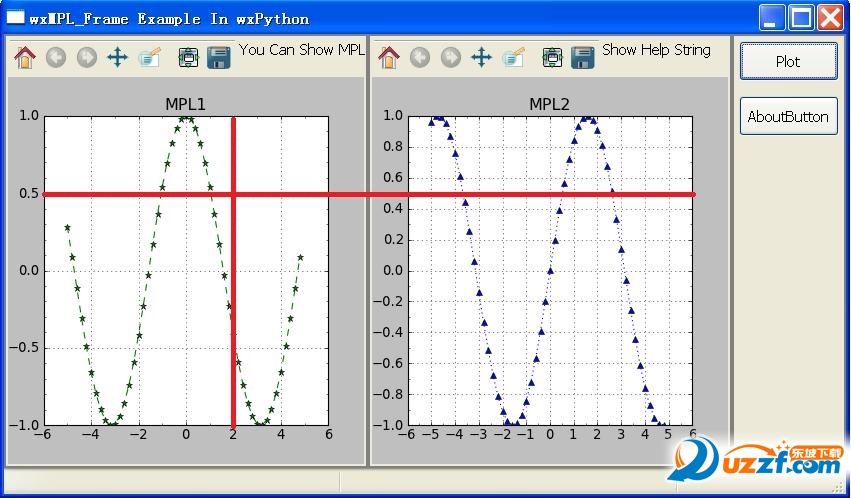Click the Save icon in MPL2 toolbar

(582, 57)
